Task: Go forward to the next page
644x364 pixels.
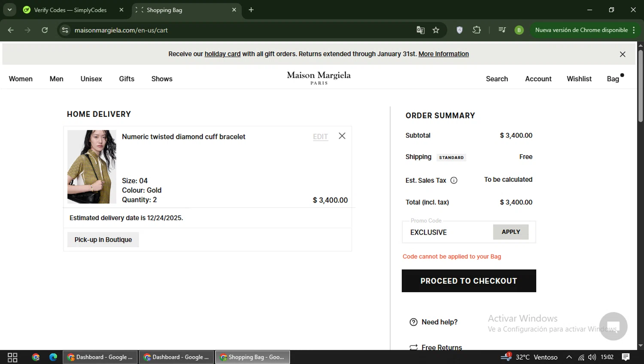Action: point(27,30)
